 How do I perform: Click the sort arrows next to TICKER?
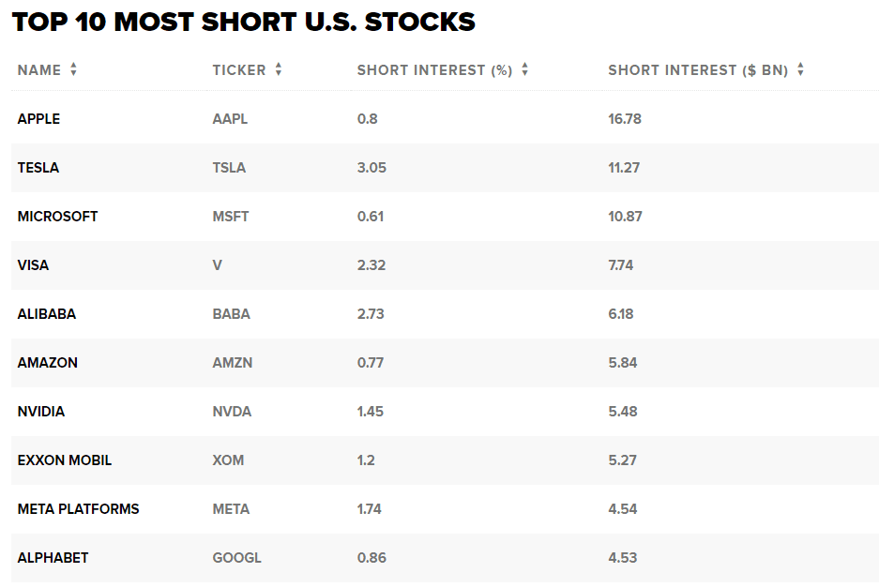pyautogui.click(x=279, y=70)
